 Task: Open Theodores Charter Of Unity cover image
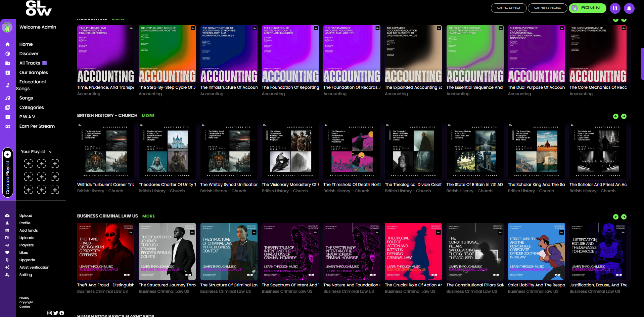167,151
